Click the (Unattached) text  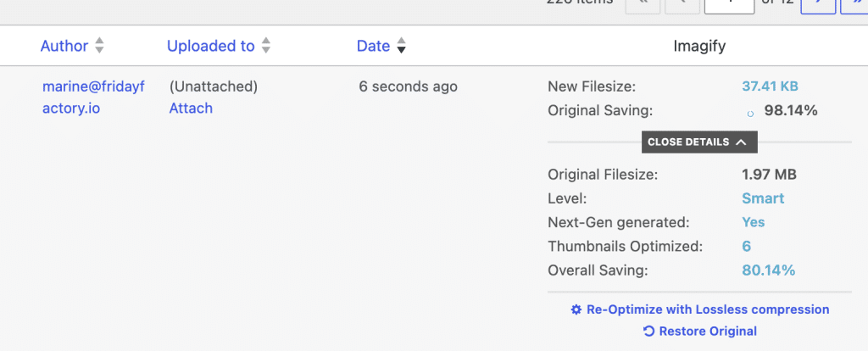point(214,86)
